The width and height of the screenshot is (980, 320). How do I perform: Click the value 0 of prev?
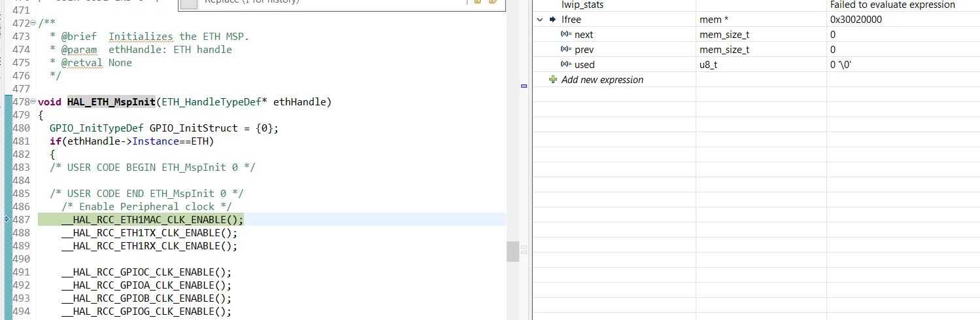[833, 49]
